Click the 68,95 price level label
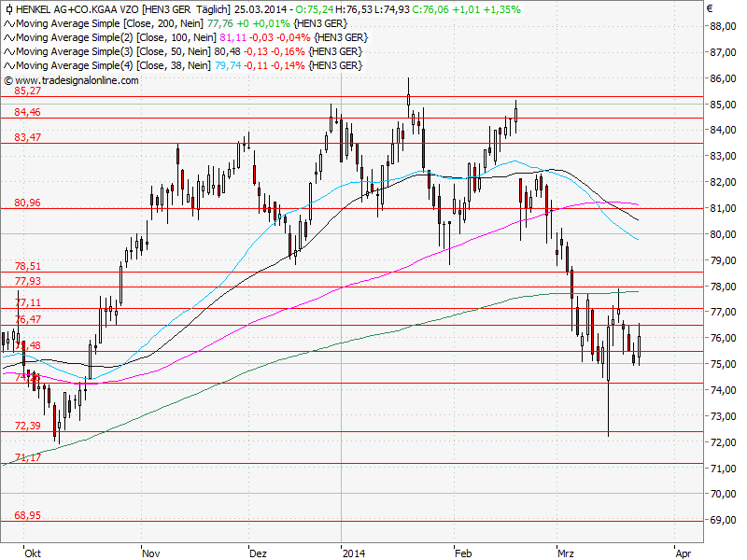The width and height of the screenshot is (747, 560). tap(25, 513)
